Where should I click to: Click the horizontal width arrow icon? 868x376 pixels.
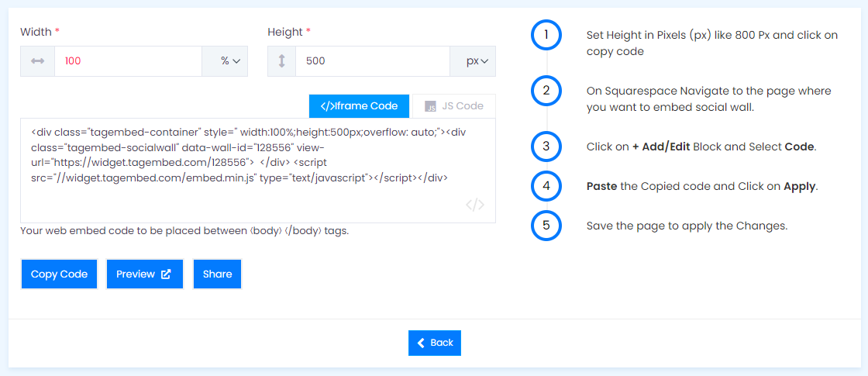38,61
